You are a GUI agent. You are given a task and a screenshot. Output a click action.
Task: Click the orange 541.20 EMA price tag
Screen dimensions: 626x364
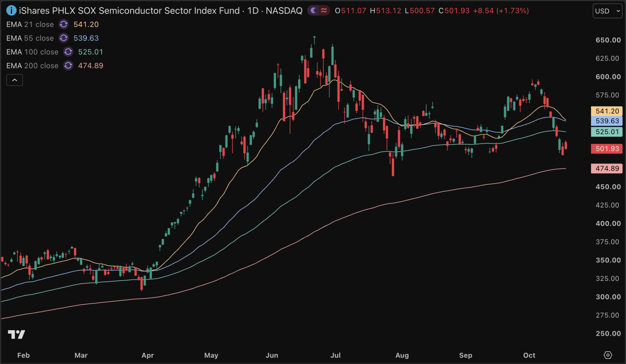coord(607,111)
